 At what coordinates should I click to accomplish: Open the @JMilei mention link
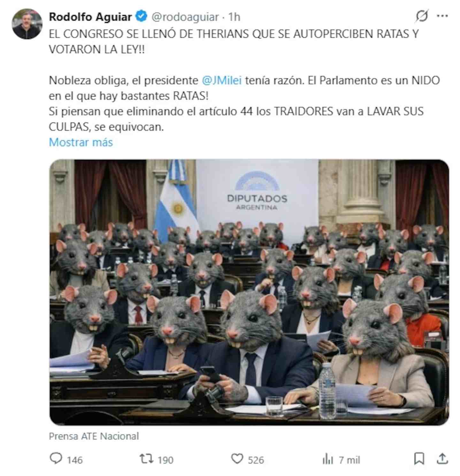tap(222, 80)
